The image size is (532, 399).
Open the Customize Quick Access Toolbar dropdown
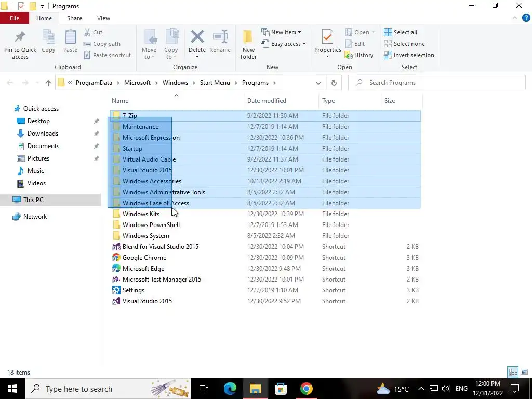42,6
